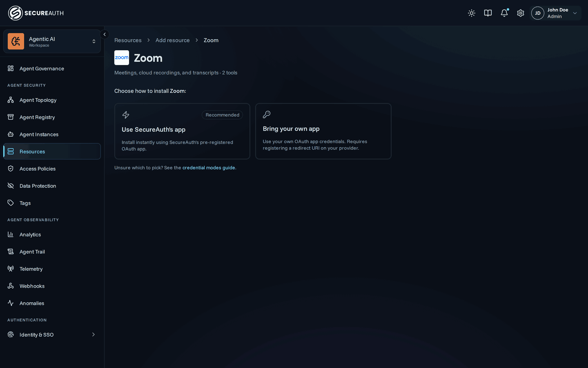Choose Use SecureAuth's app card
Image resolution: width=588 pixels, height=368 pixels.
182,131
